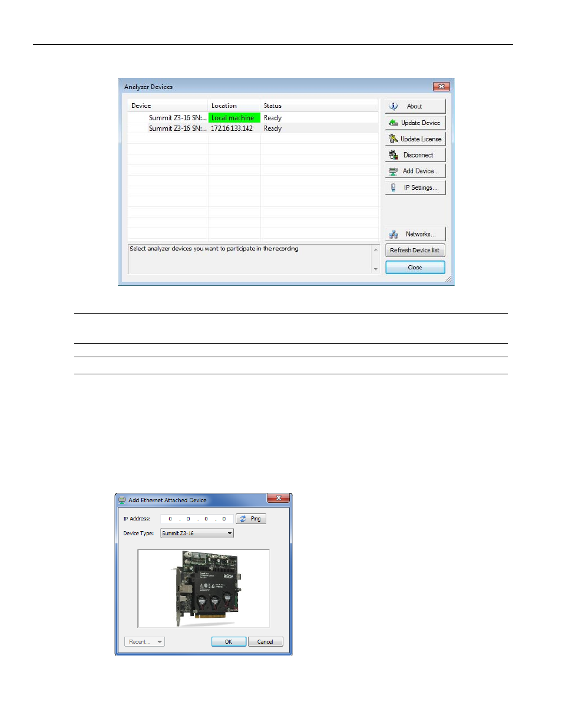Viewport: 562px width, 728px height.
Task: Click Close in the Analyzer Devices dialog
Action: [415, 268]
